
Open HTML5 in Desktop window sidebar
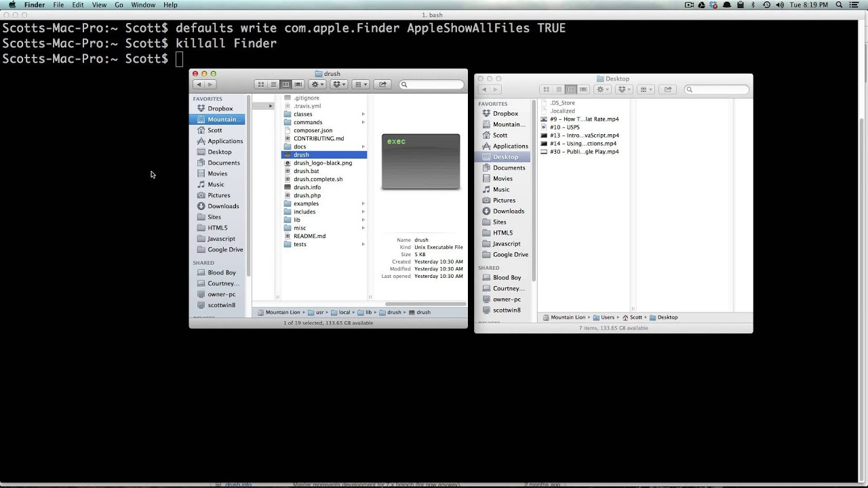tap(503, 233)
